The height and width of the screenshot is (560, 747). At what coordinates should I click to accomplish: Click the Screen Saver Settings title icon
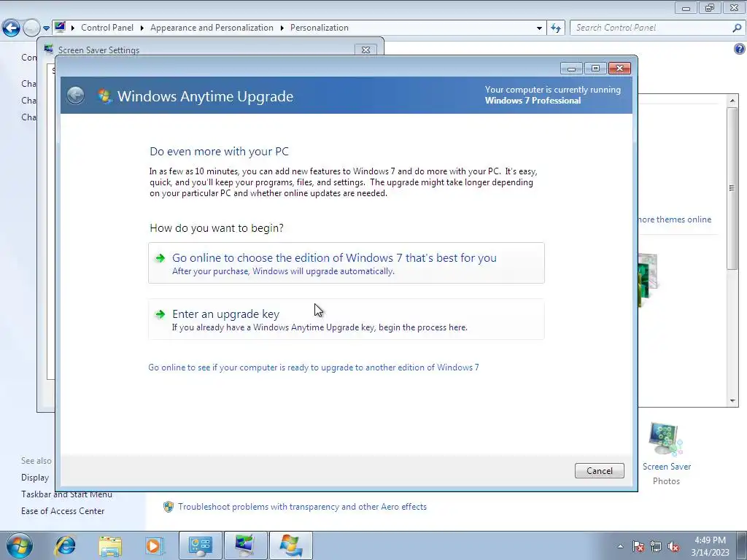(x=48, y=49)
